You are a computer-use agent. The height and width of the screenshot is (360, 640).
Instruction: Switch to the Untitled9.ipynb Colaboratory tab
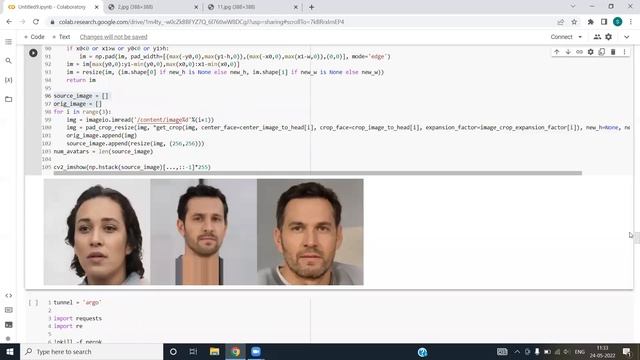pyautogui.click(x=52, y=7)
